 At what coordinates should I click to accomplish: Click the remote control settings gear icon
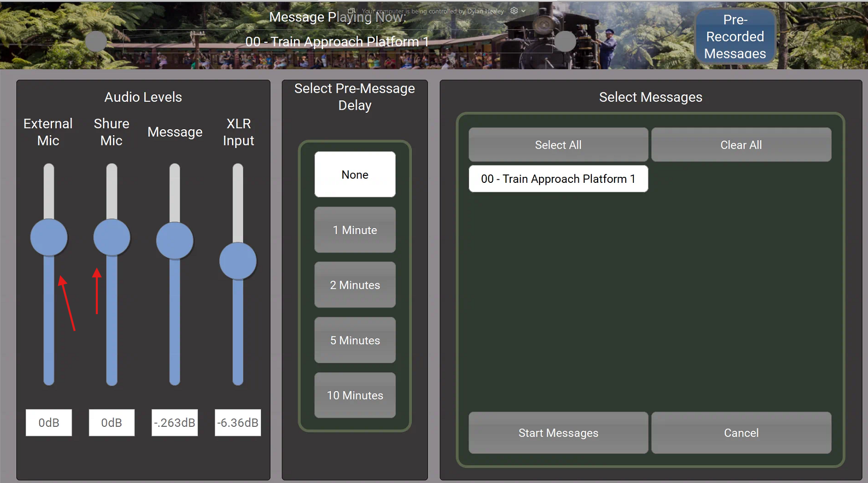[x=514, y=10]
